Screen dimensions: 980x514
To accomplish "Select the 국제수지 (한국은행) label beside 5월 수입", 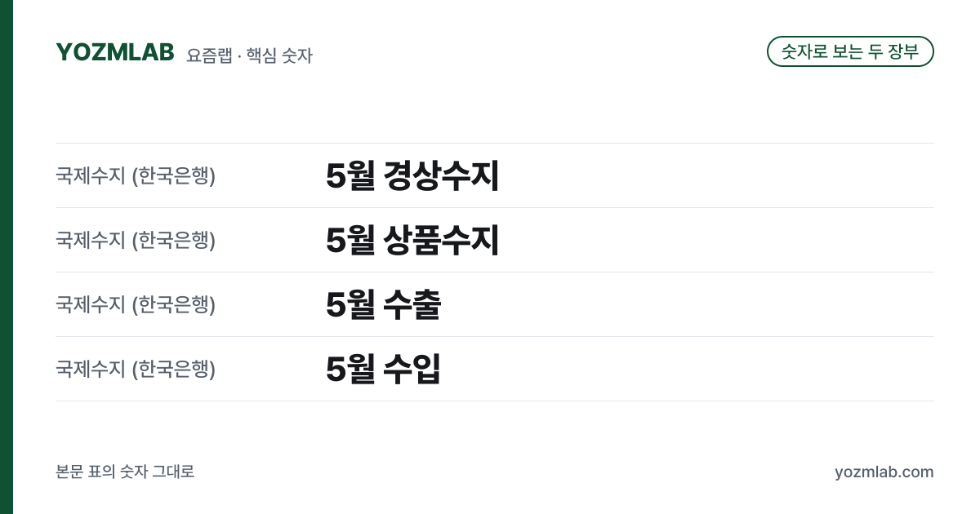I will [136, 369].
